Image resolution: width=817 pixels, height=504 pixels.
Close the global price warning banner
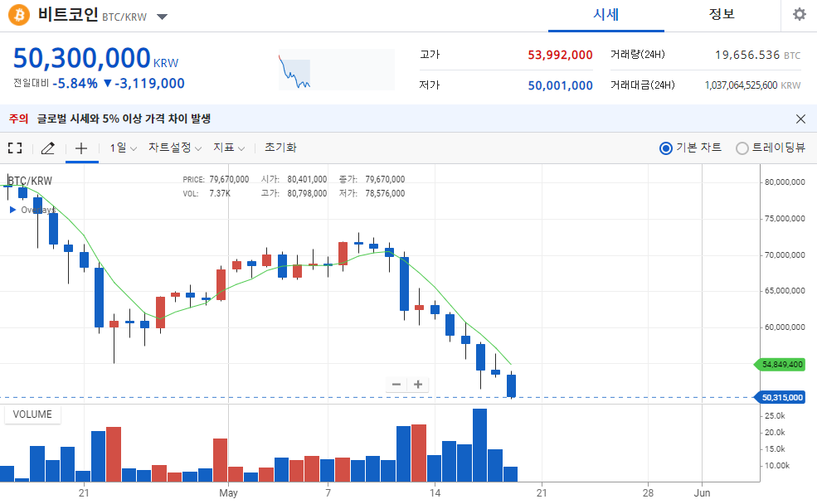point(801,119)
